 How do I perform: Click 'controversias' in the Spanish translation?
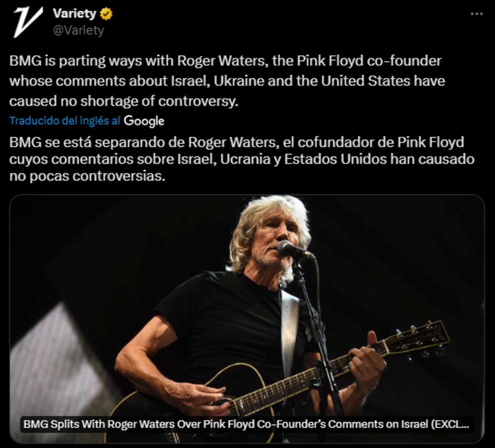[x=119, y=176]
